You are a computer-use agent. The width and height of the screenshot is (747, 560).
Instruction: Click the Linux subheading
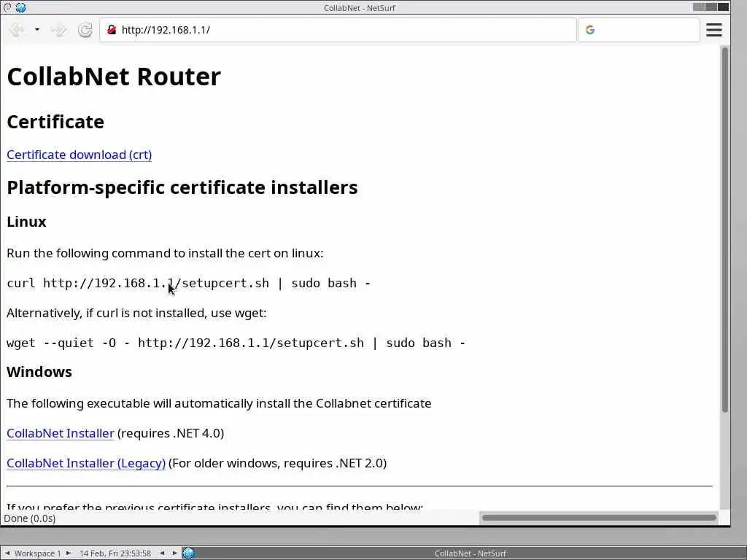point(27,222)
